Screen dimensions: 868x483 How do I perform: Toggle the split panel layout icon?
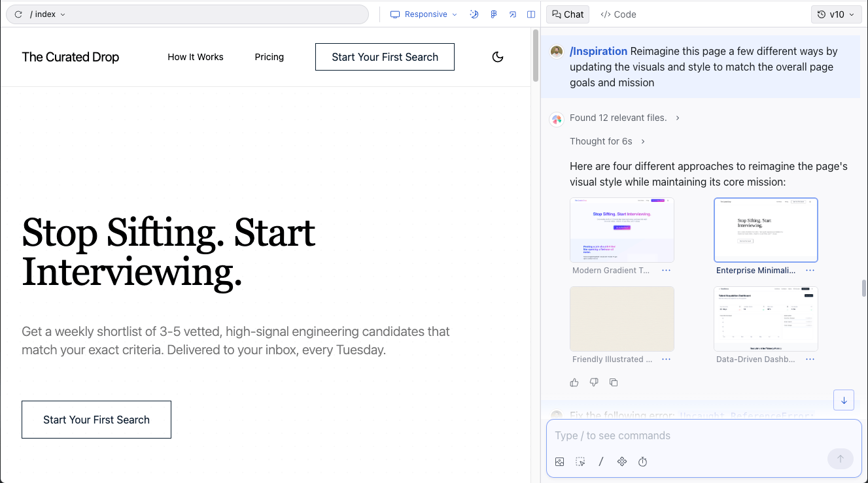tap(531, 14)
